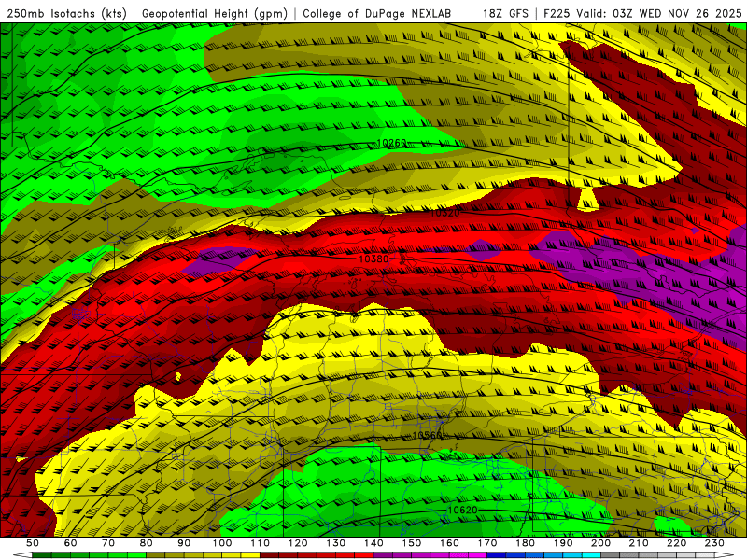Click the 10260 height contour label
747x560 pixels.
391,143
